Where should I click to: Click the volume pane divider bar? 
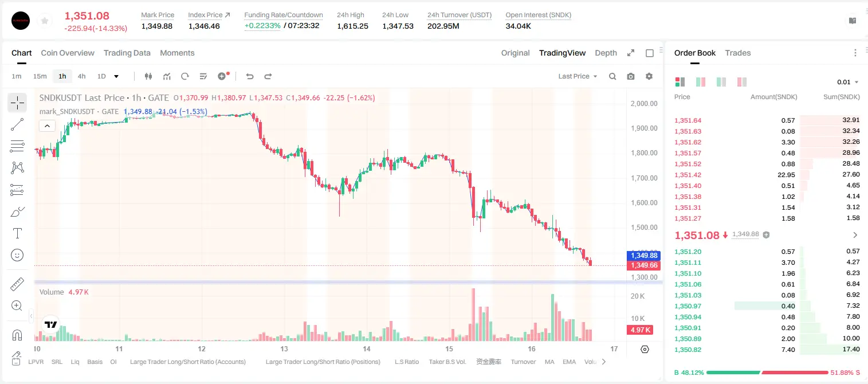[348, 282]
